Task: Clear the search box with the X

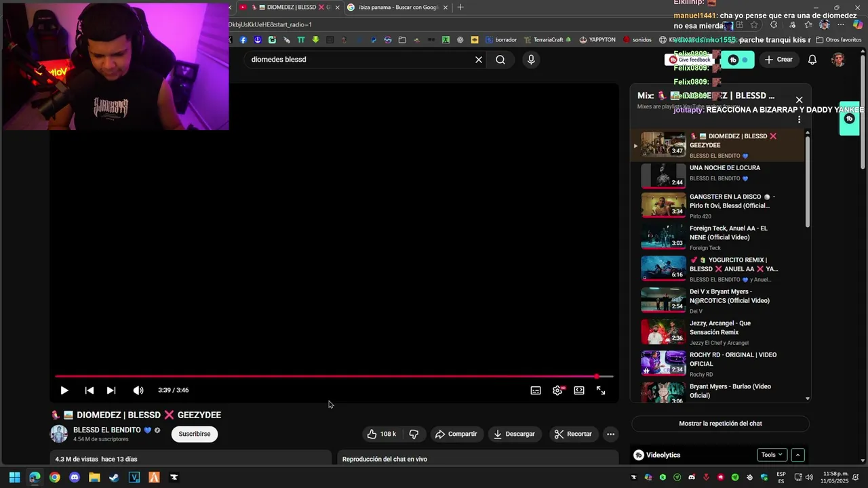Action: tap(479, 60)
